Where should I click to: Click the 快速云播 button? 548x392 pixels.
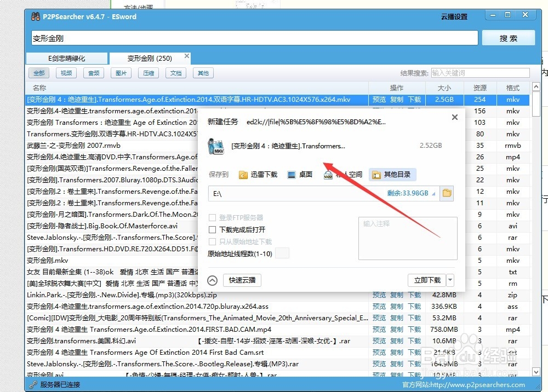click(242, 280)
